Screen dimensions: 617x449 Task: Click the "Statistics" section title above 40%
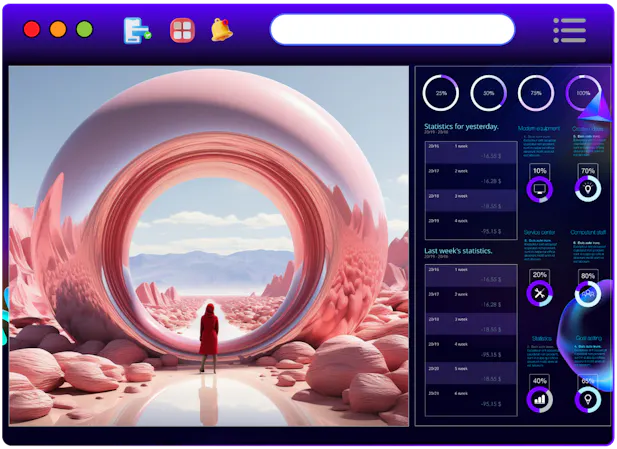(541, 338)
